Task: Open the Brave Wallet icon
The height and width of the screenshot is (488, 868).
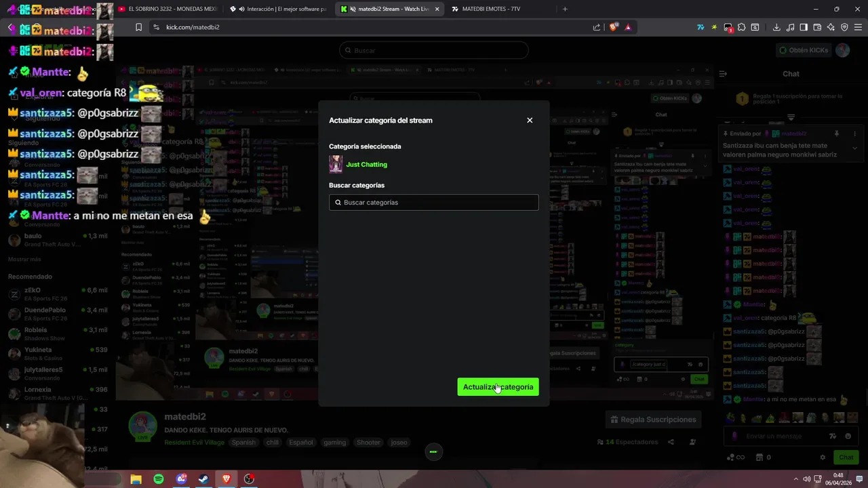Action: tap(817, 27)
